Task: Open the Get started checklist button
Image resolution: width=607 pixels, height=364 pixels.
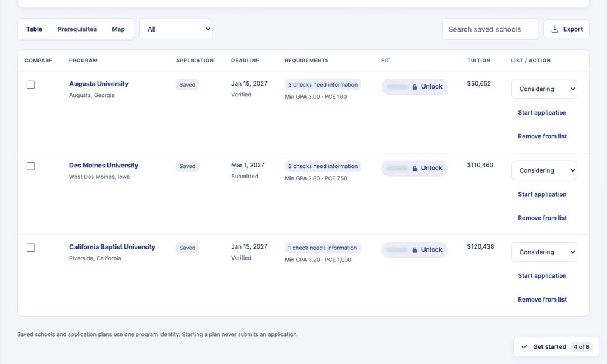Action: [x=556, y=347]
